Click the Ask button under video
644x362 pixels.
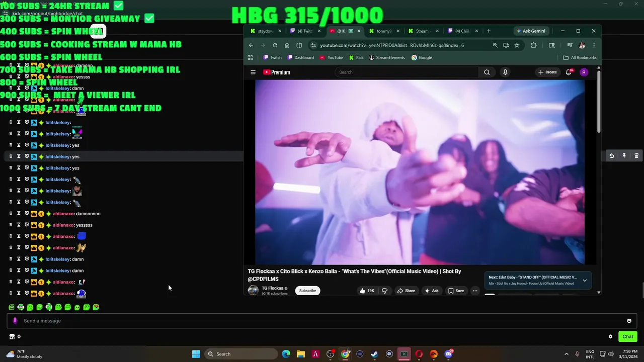pyautogui.click(x=431, y=291)
